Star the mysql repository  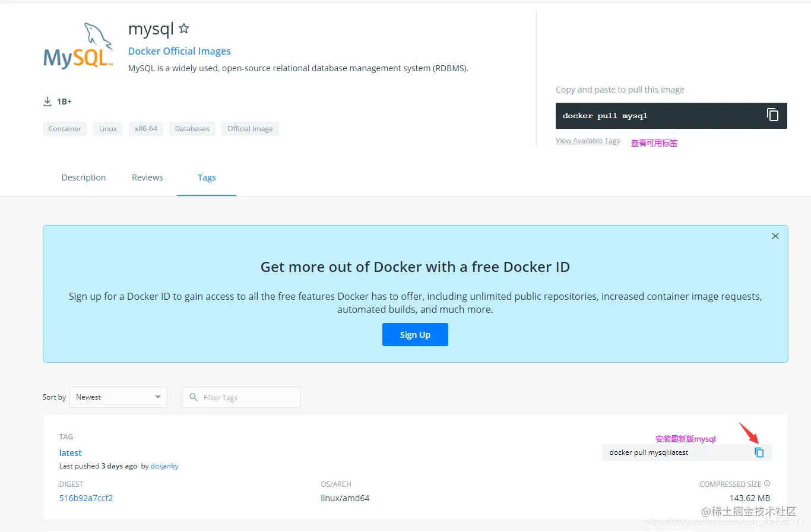click(184, 28)
